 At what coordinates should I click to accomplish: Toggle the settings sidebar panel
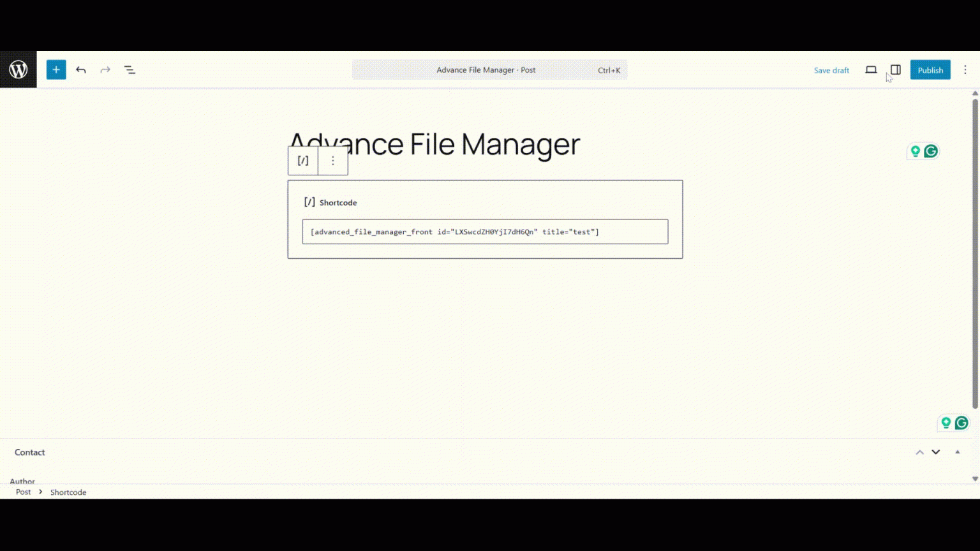[x=896, y=70]
